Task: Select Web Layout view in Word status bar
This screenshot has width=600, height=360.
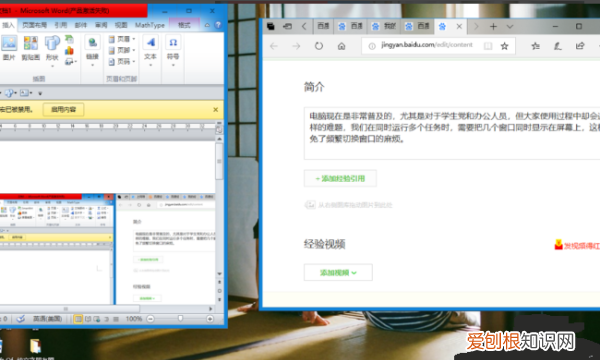Action: coord(97,319)
